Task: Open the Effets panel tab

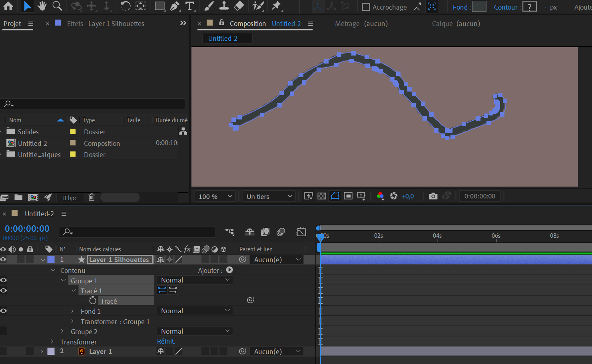Action: [75, 24]
